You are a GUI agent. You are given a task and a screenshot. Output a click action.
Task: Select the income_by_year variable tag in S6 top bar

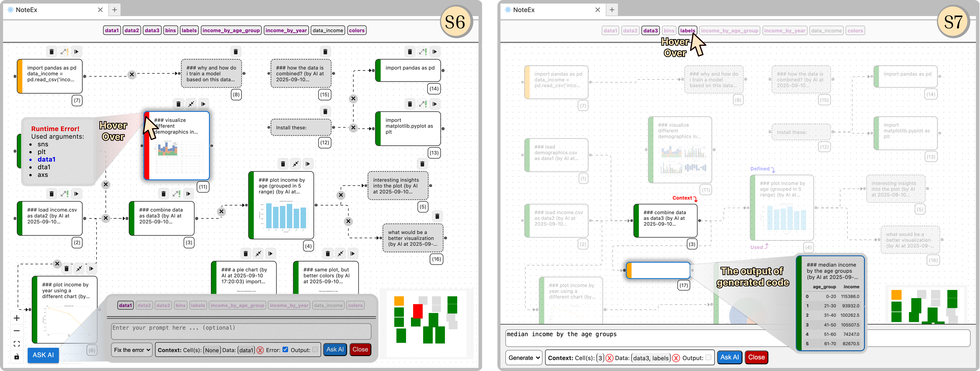click(286, 30)
